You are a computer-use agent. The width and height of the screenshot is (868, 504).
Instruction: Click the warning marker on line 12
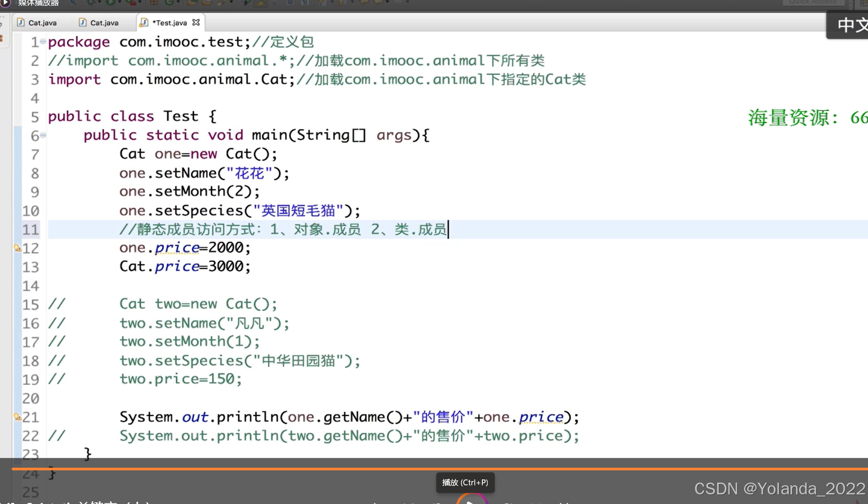click(x=18, y=248)
